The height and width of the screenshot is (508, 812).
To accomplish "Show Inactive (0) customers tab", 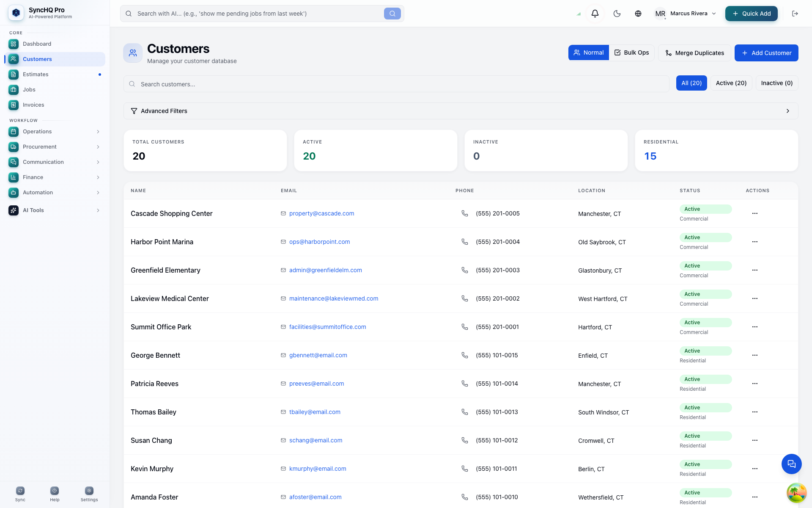I will point(777,83).
